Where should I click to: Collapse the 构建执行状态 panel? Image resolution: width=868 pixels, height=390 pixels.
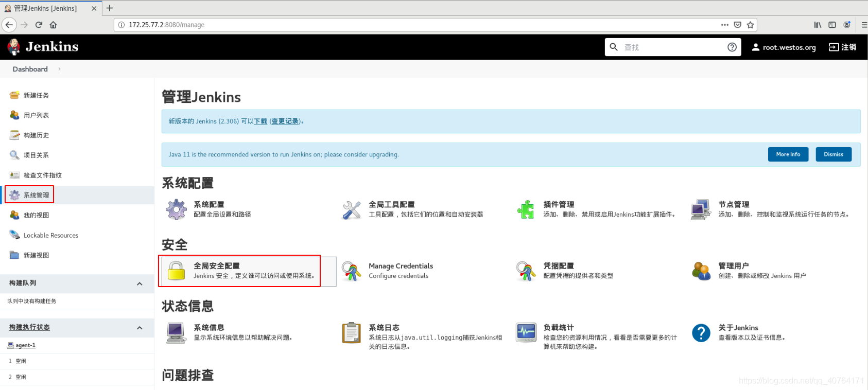(x=140, y=328)
